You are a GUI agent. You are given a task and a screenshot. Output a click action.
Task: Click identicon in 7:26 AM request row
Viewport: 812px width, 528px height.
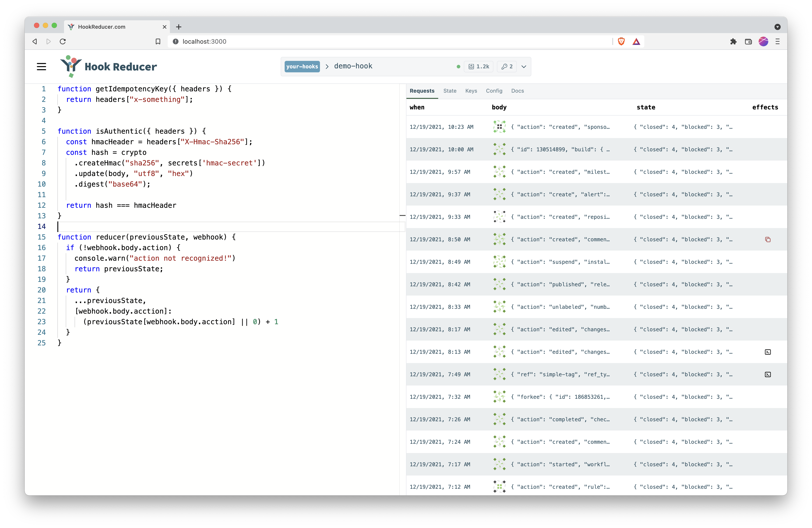point(499,419)
